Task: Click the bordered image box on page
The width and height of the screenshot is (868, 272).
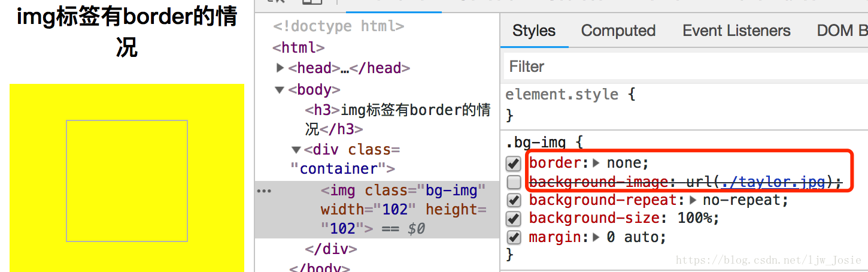Action: click(127, 181)
